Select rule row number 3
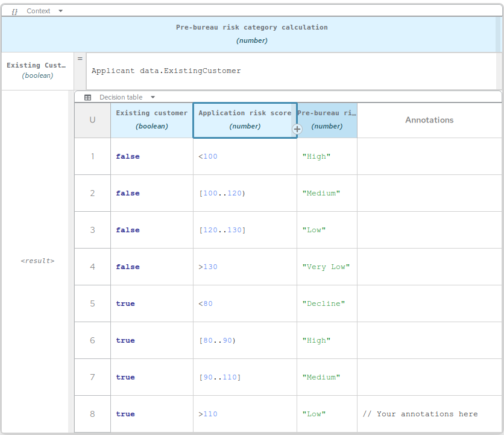Image resolution: width=504 pixels, height=435 pixels. (x=93, y=230)
